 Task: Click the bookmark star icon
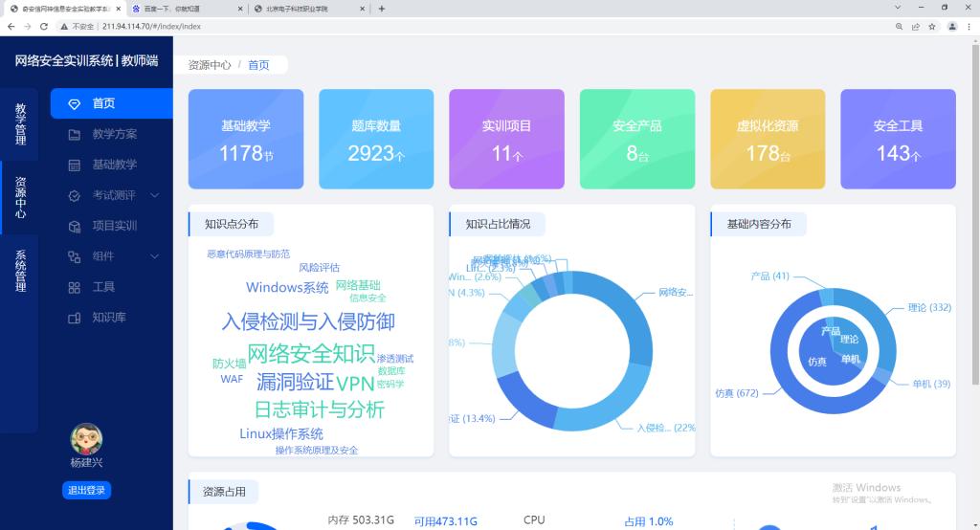pyautogui.click(x=932, y=26)
